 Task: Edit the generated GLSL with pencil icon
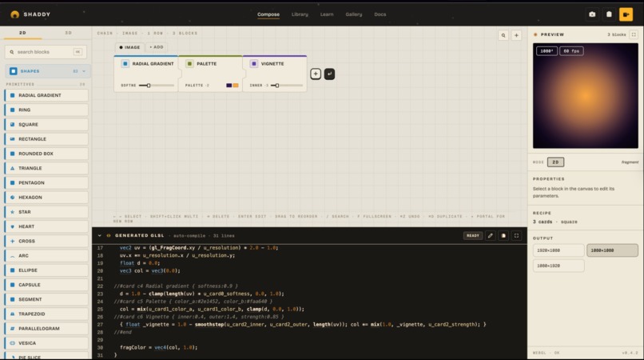490,236
